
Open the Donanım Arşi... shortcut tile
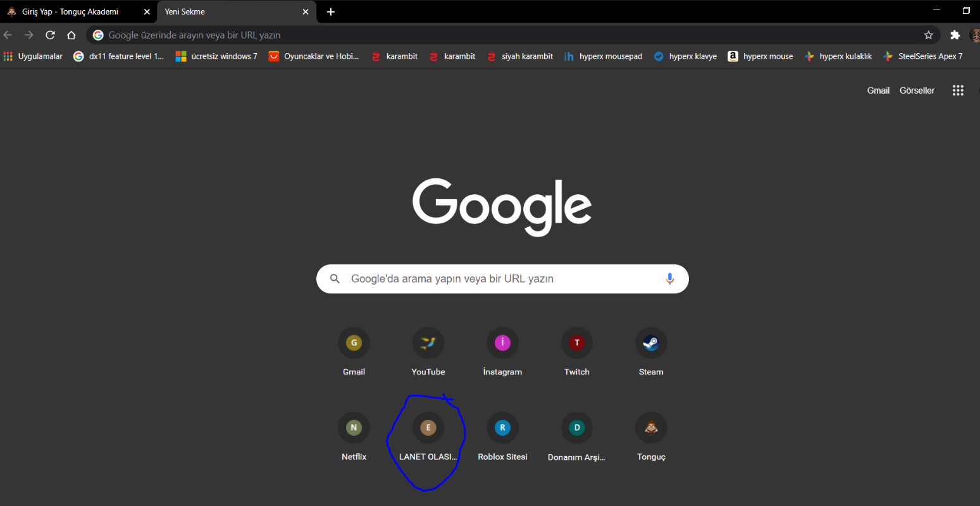[577, 437]
